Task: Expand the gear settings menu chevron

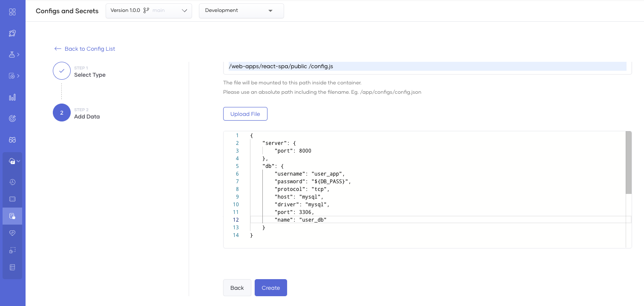Action: (x=18, y=76)
